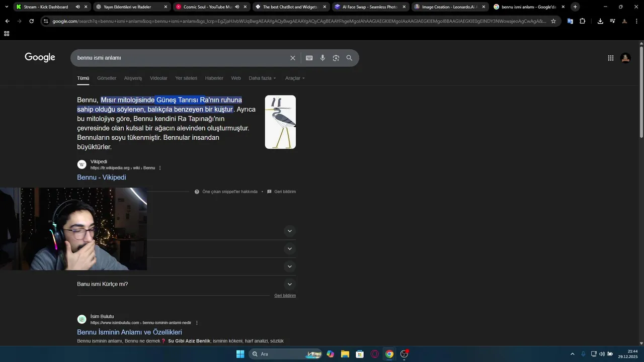
Task: Open the Google Translate extension icon
Action: pyautogui.click(x=570, y=21)
